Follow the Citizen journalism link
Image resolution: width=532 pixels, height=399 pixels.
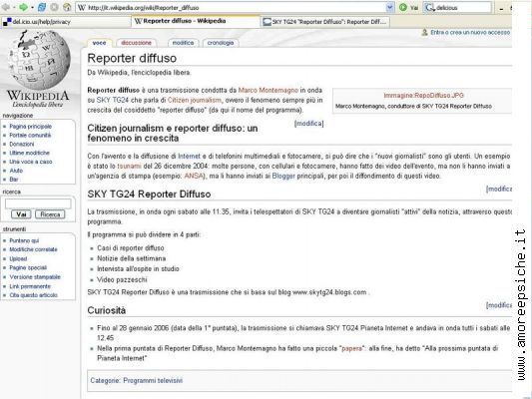[x=195, y=100]
